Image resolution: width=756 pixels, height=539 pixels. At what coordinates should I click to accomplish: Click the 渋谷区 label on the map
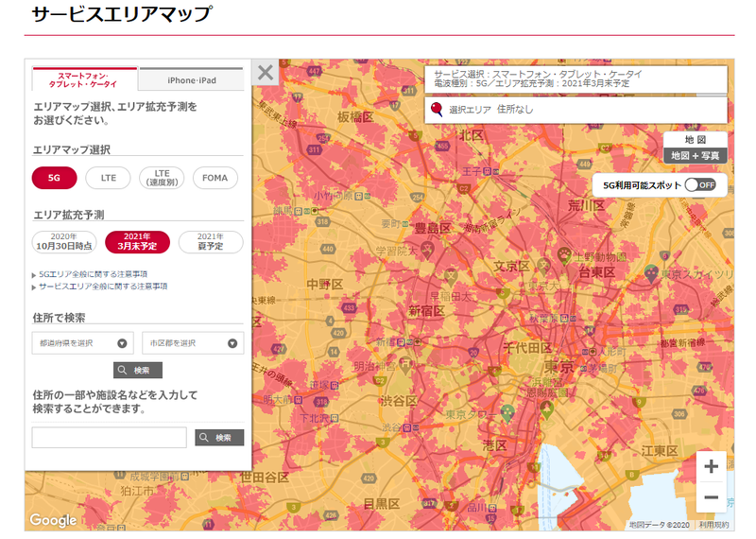click(x=399, y=401)
